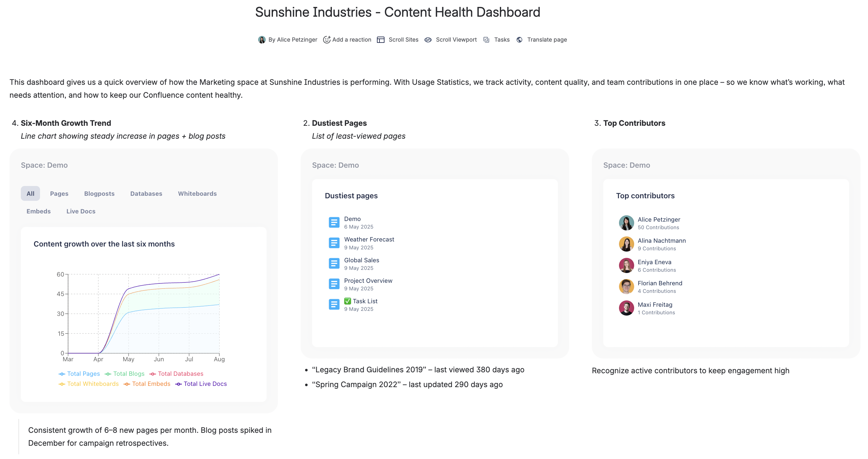Screen dimensions: 868x459
Task: Open the Task List page link
Action: (x=361, y=301)
